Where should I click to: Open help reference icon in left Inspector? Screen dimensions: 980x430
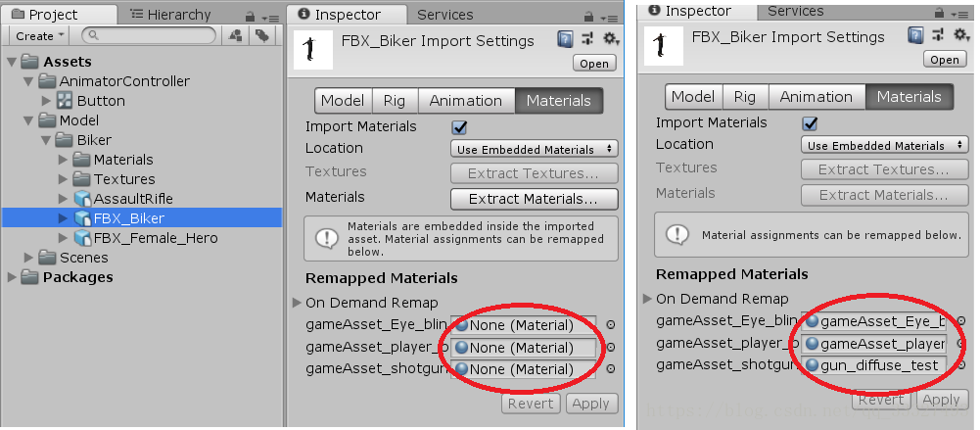(565, 39)
